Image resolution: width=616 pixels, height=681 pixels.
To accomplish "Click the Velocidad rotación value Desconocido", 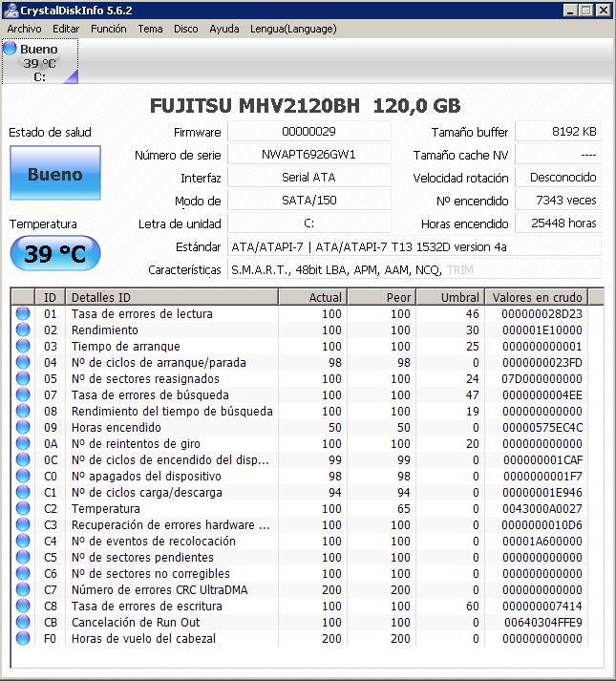I will [559, 178].
